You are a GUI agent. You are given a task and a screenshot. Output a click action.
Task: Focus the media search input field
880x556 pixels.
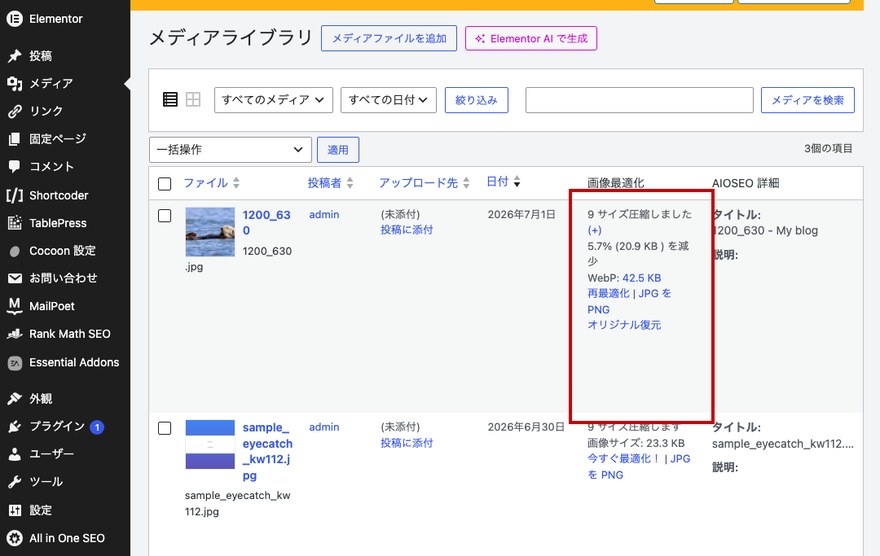tap(639, 100)
